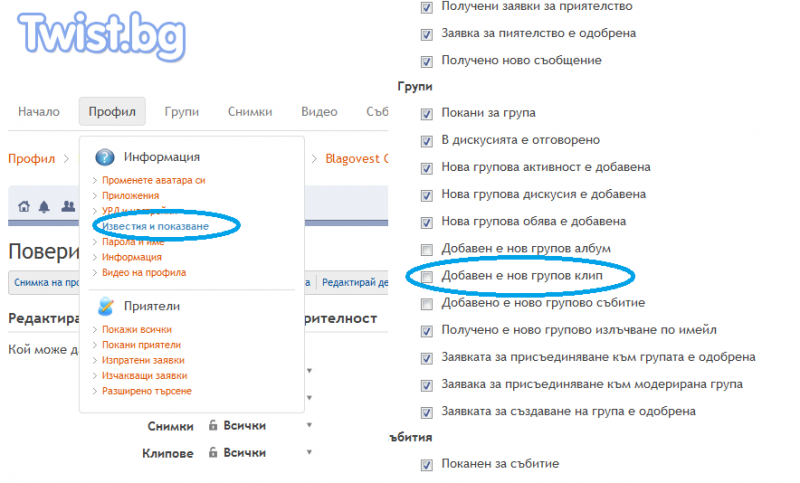The width and height of the screenshot is (800, 483).
Task: Expand the Клипове privacy dropdown arrow
Action: [x=309, y=453]
